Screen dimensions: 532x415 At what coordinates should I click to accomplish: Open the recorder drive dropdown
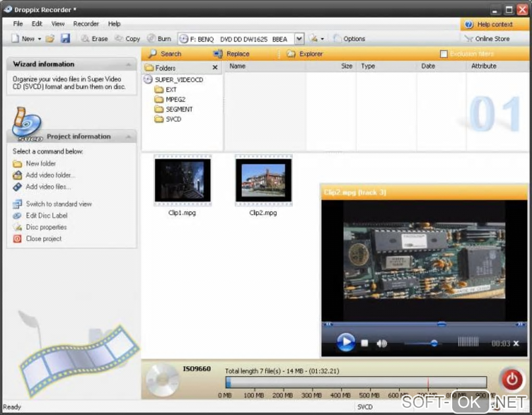point(299,39)
